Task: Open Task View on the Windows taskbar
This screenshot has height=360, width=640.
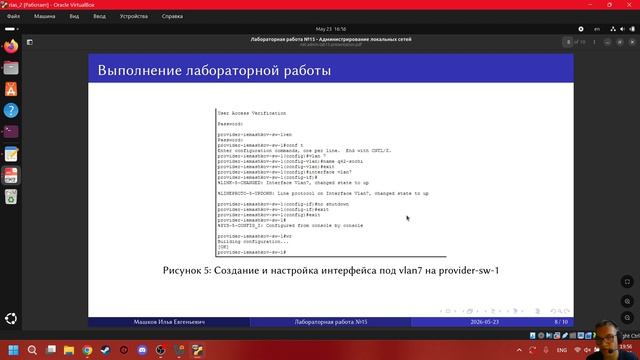Action: pos(51,350)
